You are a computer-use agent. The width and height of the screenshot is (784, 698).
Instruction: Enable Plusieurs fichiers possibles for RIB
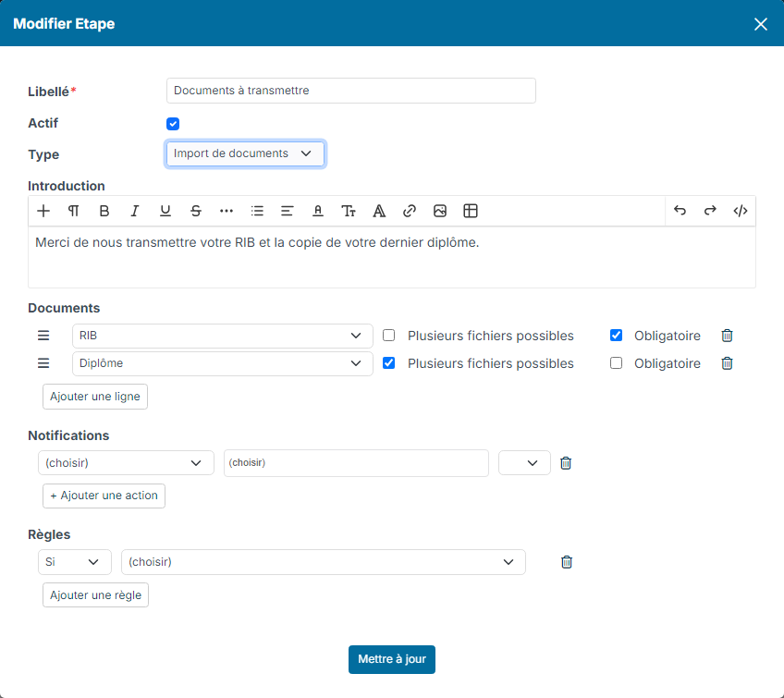pos(388,335)
